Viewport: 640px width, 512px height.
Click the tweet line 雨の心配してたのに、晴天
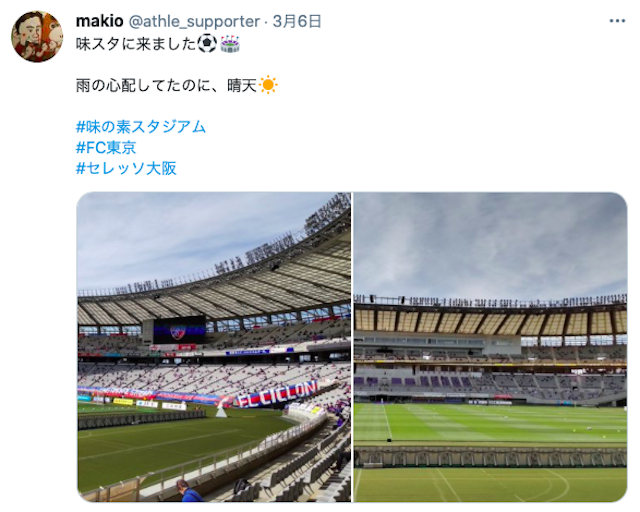(x=167, y=85)
